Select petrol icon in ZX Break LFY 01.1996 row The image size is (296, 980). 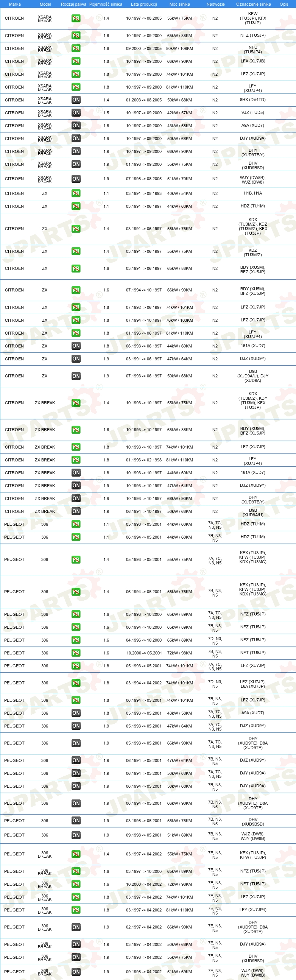tap(76, 460)
